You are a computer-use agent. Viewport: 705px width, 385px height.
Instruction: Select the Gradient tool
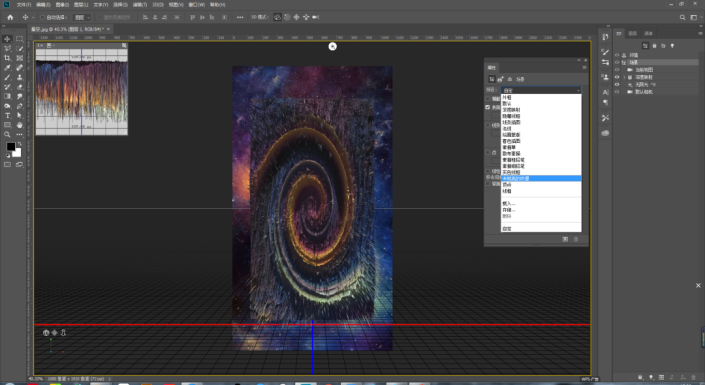point(7,96)
